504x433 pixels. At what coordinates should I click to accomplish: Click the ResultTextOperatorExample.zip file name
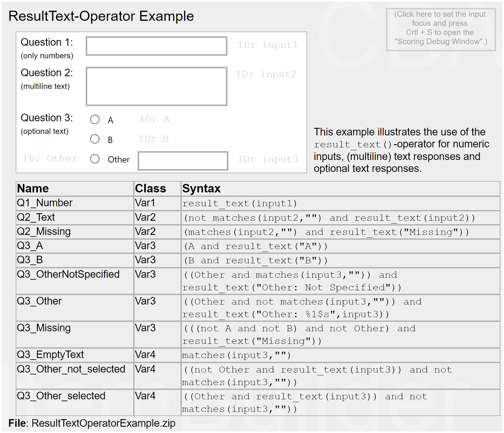103,423
